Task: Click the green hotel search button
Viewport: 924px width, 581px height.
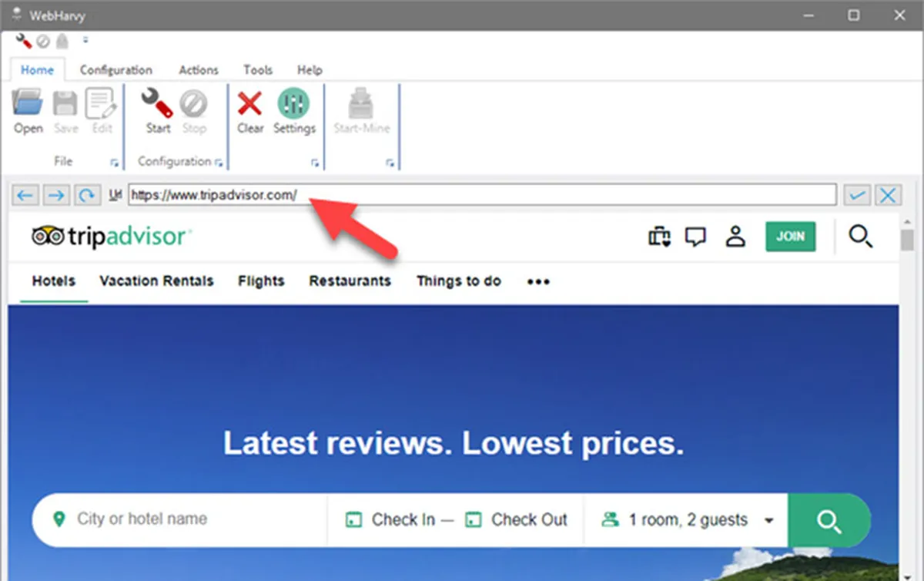Action: [x=829, y=520]
